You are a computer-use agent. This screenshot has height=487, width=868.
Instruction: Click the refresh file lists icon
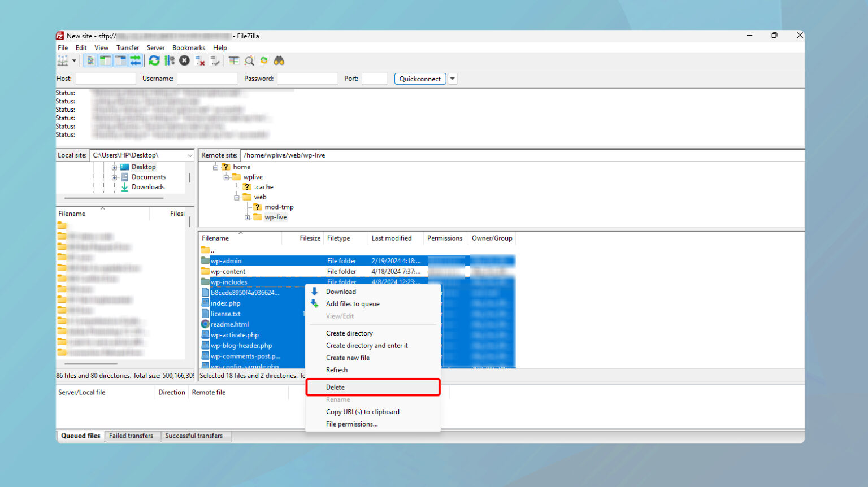point(154,61)
